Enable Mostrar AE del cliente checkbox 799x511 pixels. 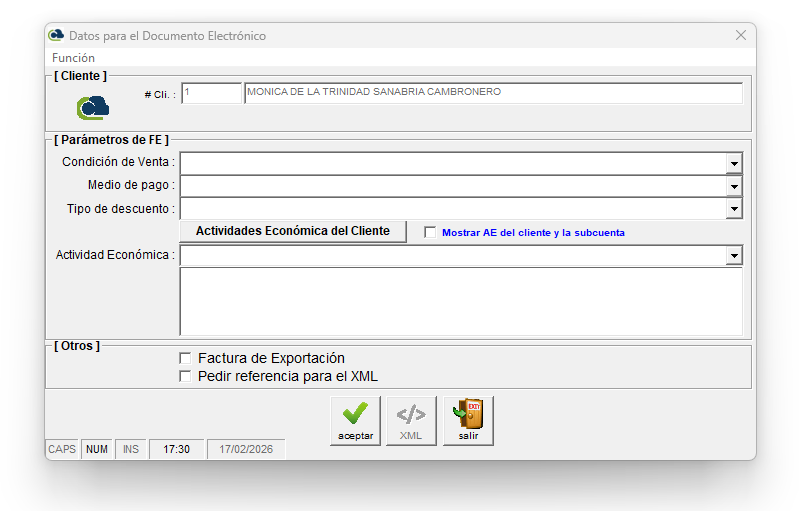pyautogui.click(x=431, y=232)
